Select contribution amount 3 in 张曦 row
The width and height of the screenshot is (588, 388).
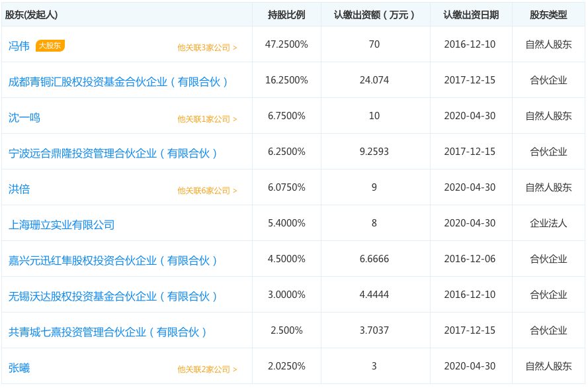[x=374, y=366]
